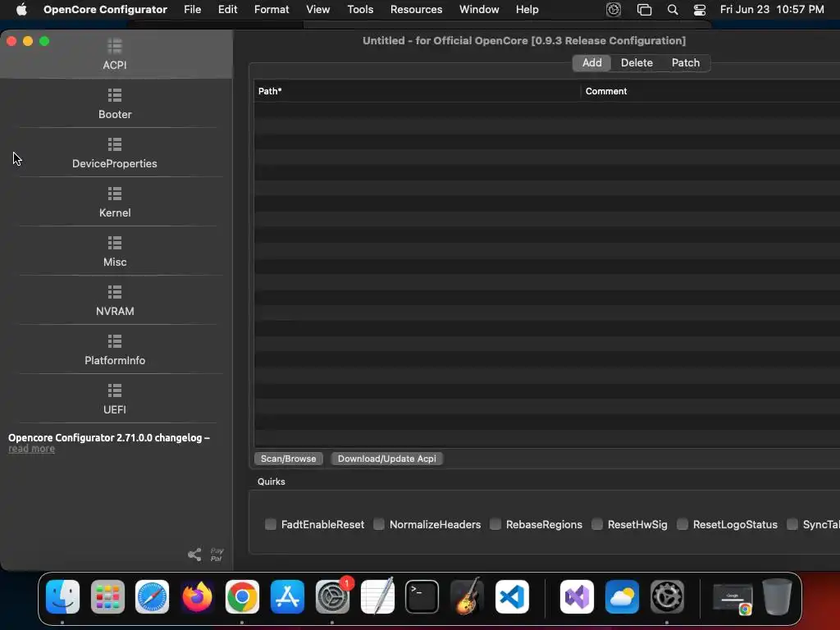Toggle the NormalizeHeaders checkbox
840x630 pixels.
(379, 524)
